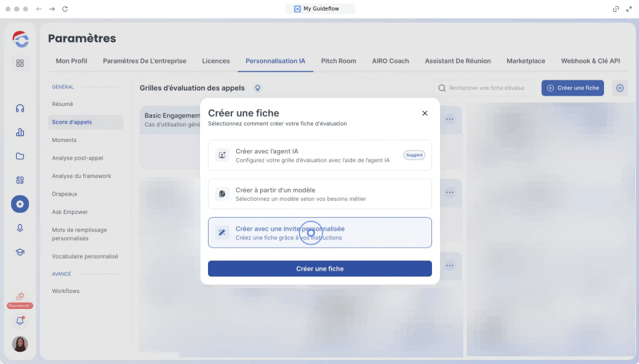Screen dimensions: 639x364
Task: Select 'Créer avec une invite personnalisée' option
Action: coord(319,232)
